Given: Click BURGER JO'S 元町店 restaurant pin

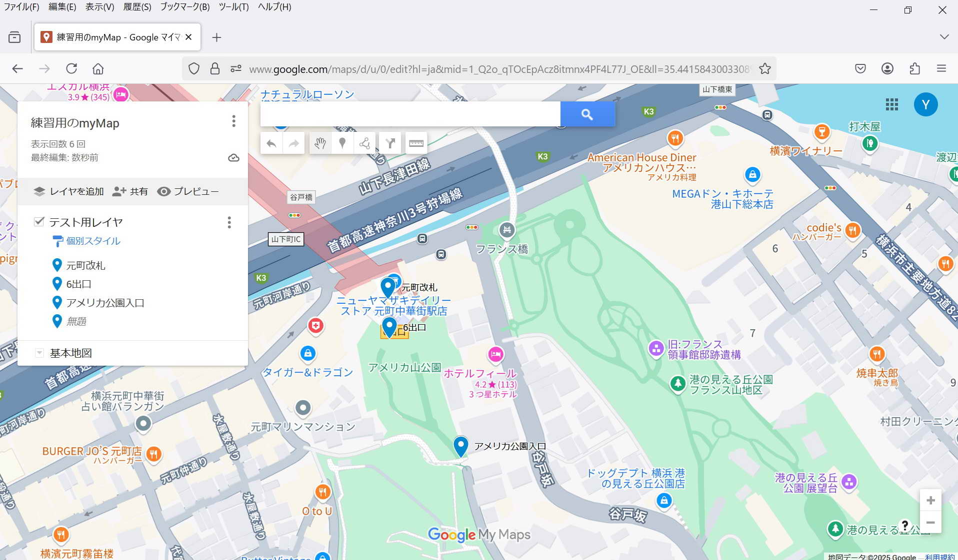Looking at the screenshot, I should [153, 454].
